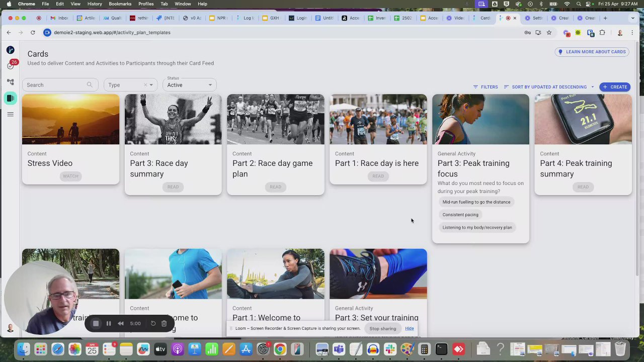Open the Chrome tab search chevron
This screenshot has height=362, width=644.
[633, 18]
